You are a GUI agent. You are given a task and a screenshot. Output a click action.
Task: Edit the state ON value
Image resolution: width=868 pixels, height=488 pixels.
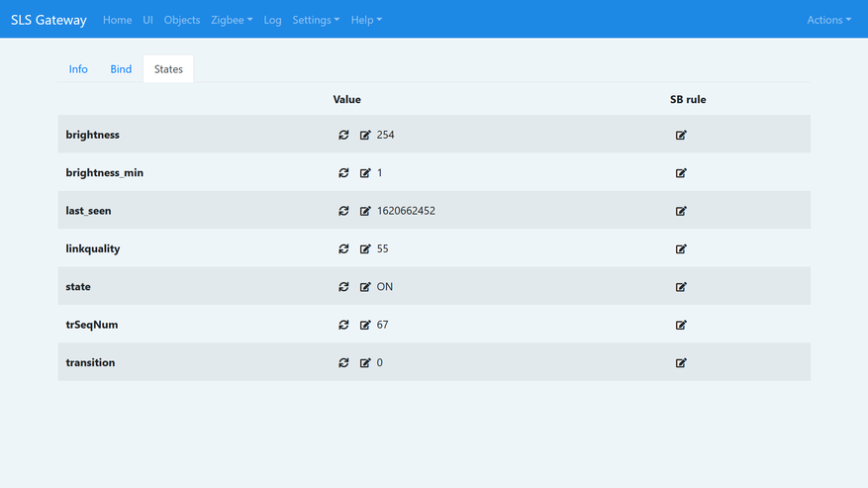[x=365, y=286]
